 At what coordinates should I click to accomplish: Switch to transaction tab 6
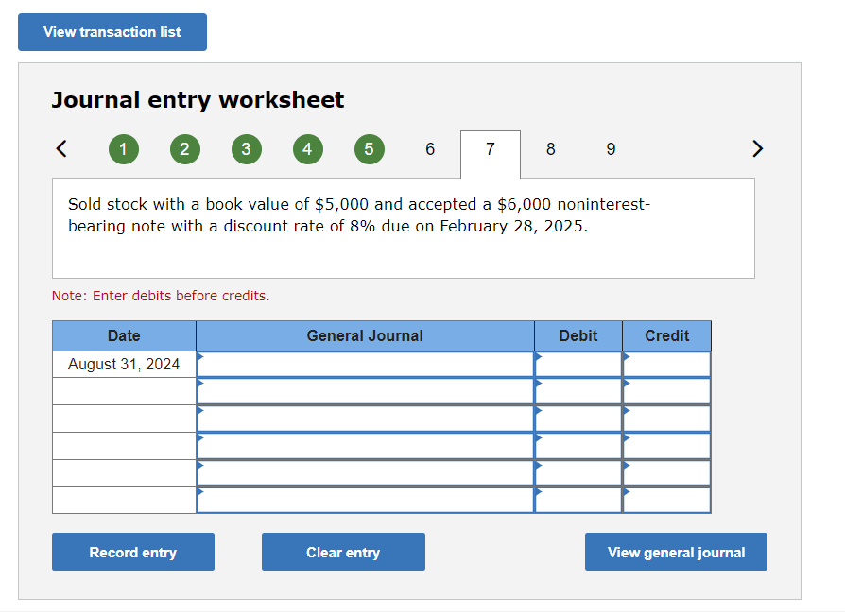(429, 149)
